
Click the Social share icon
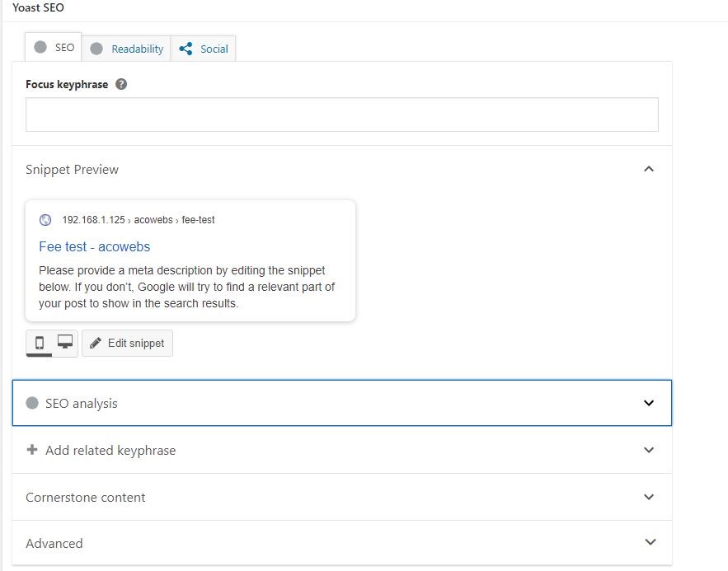click(186, 49)
